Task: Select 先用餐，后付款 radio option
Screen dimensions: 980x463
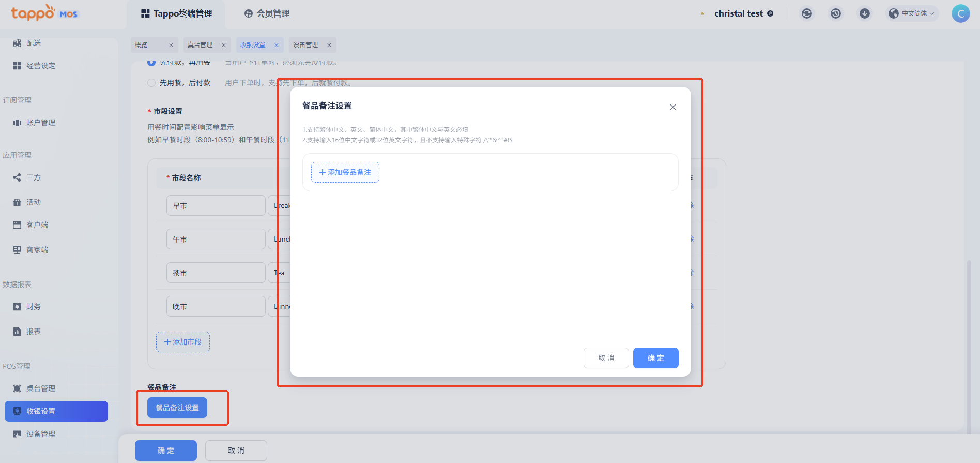Action: [x=151, y=83]
